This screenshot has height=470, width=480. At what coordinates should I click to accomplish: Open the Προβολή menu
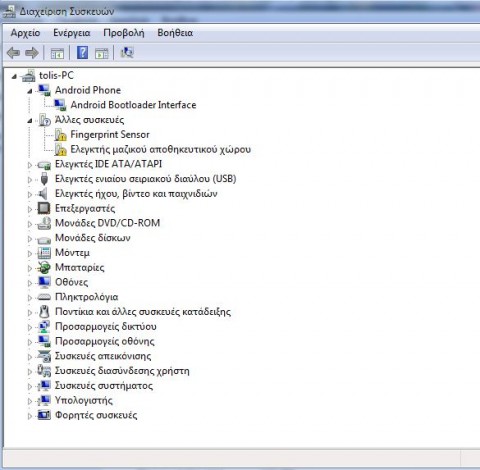point(124,33)
